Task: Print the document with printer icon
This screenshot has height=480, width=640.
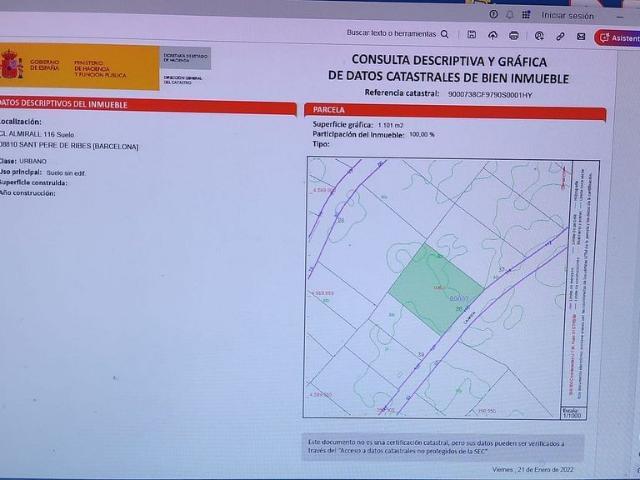Action: coord(514,36)
